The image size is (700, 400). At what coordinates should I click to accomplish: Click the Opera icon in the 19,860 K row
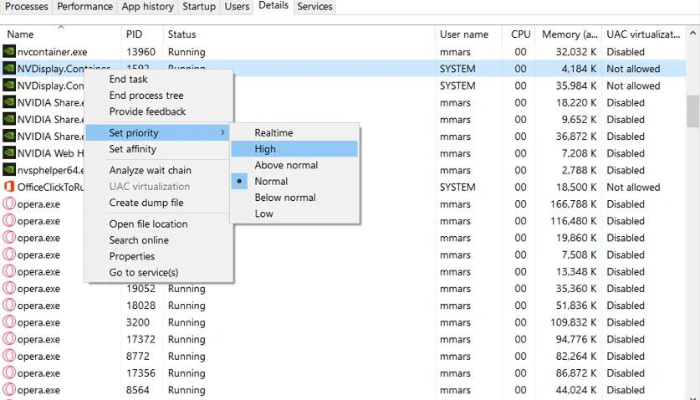[9, 238]
